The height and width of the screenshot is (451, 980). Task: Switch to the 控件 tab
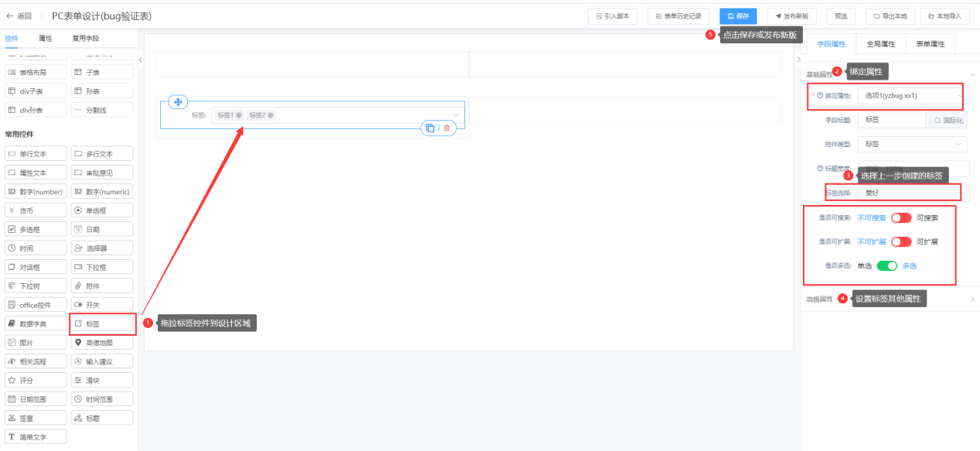(12, 38)
